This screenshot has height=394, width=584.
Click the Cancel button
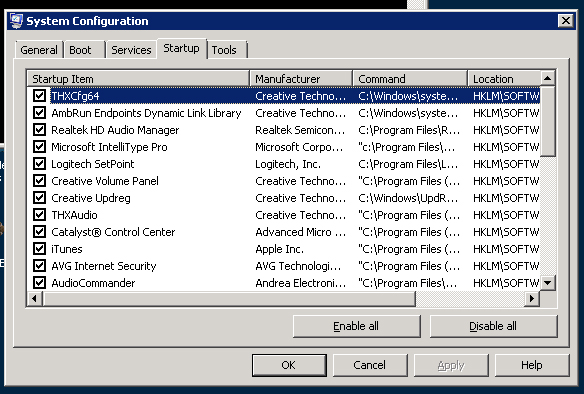point(369,365)
